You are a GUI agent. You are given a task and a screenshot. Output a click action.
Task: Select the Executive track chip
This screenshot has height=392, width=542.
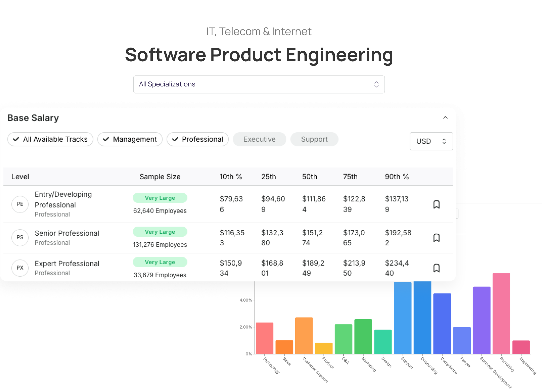click(x=259, y=139)
